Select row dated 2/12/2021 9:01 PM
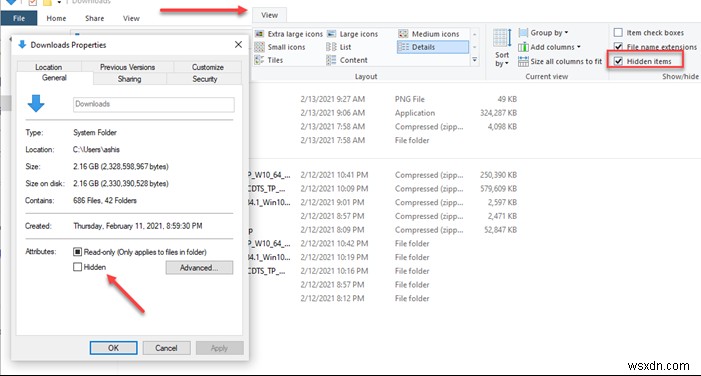This screenshot has height=376, width=701. pyautogui.click(x=384, y=202)
